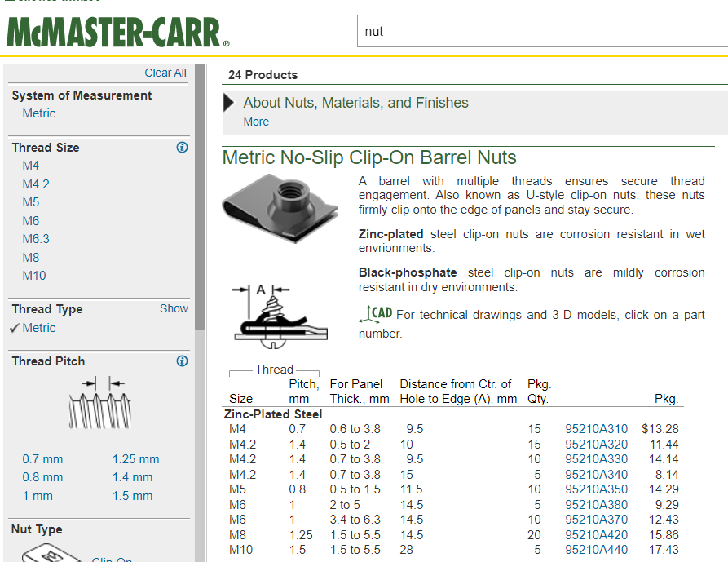Click the $17.43 price for M10
Image resolution: width=728 pixels, height=562 pixels.
click(664, 550)
